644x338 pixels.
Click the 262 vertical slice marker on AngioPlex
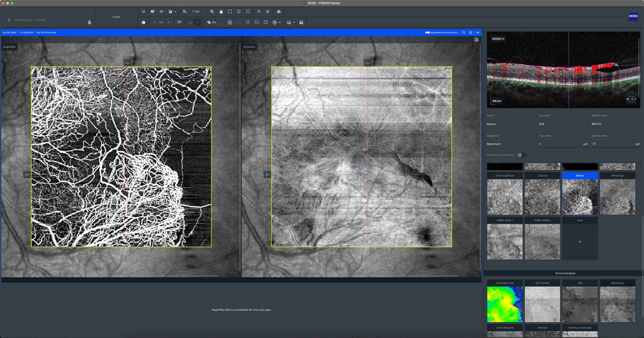[x=127, y=63]
